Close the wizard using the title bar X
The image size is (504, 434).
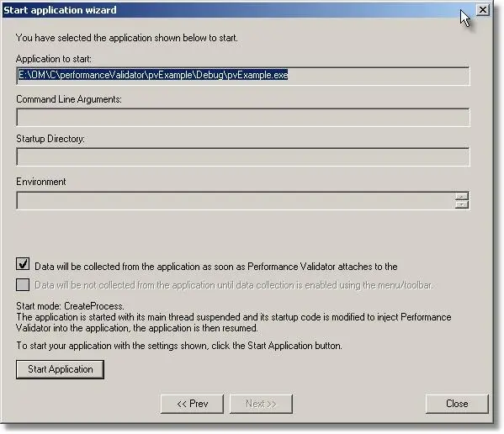pos(482,10)
